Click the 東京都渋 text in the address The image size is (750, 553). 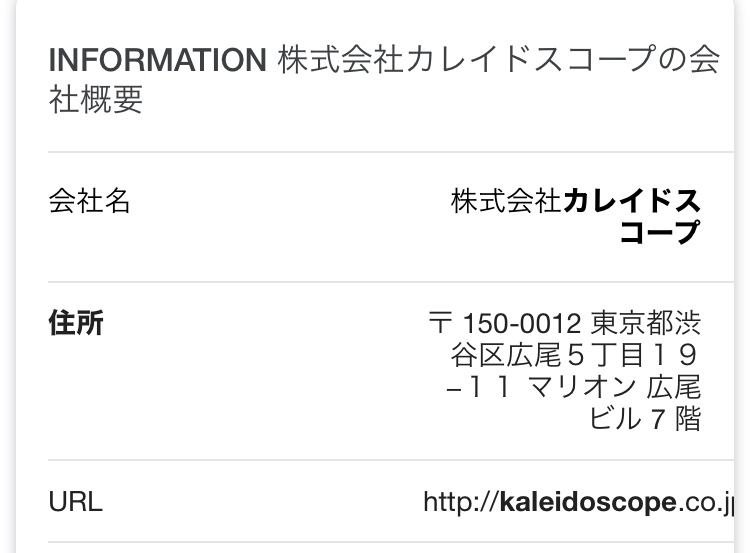pos(646,324)
